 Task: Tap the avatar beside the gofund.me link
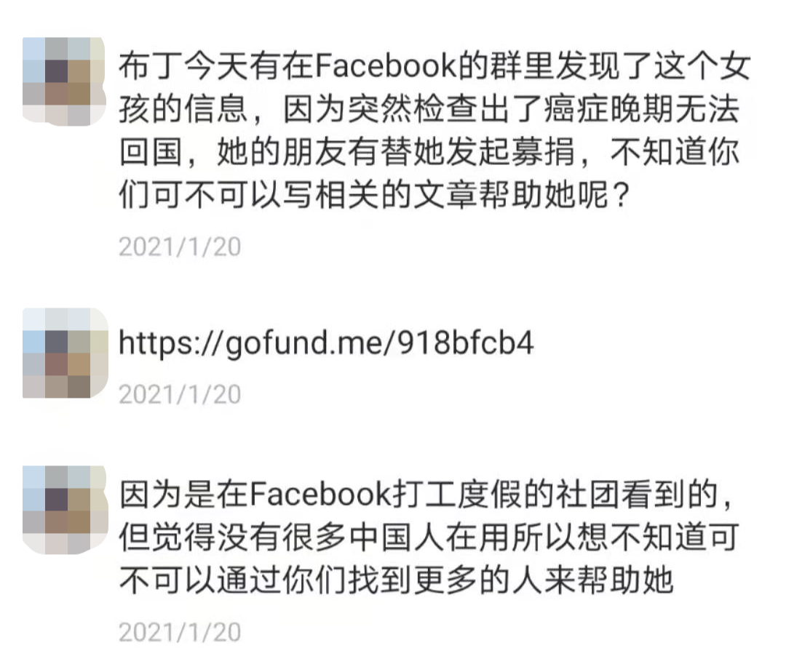click(x=65, y=353)
